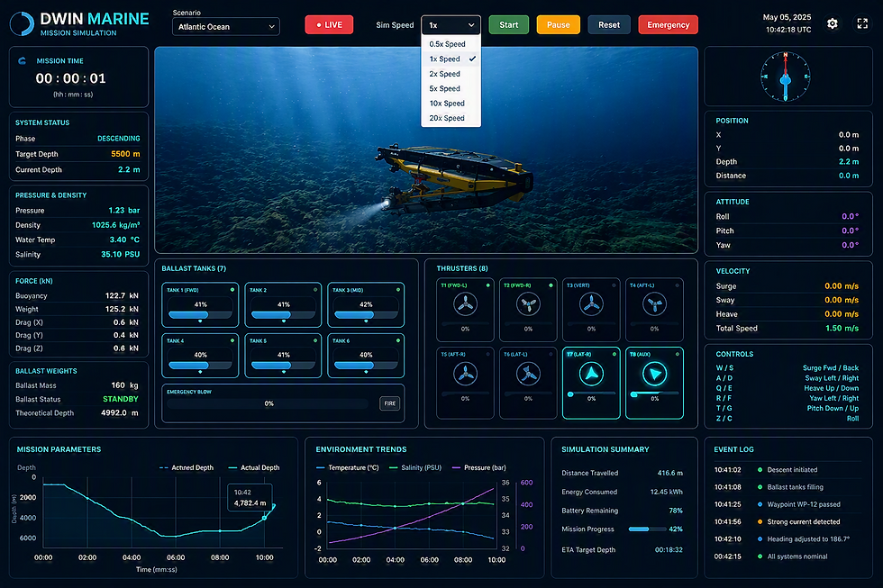Click the DWIN Marine logo icon
Screen dimensions: 883x588
coord(23,24)
